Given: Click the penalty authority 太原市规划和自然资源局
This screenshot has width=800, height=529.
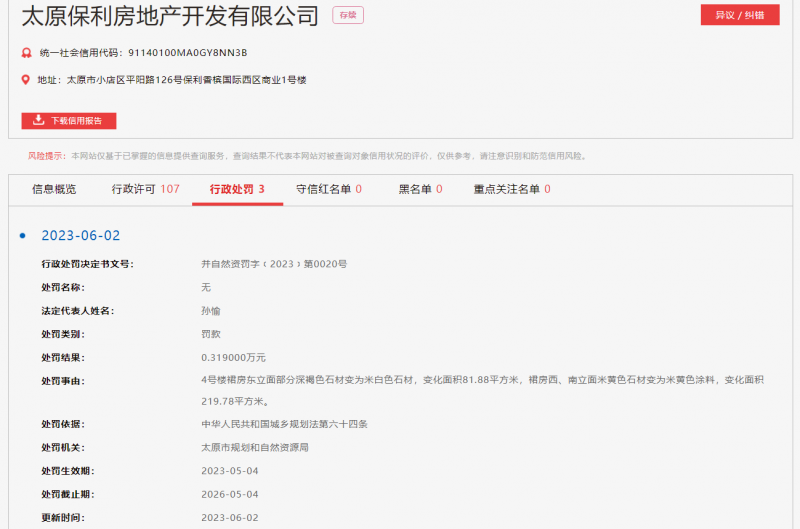Looking at the screenshot, I should tap(254, 448).
